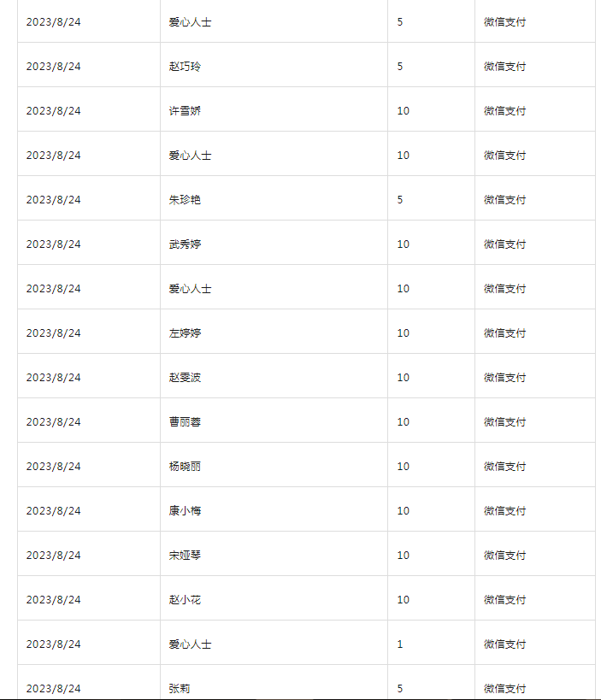Image resolution: width=601 pixels, height=700 pixels.
Task: Select the donor name 许雪娇
Action: click(x=185, y=111)
